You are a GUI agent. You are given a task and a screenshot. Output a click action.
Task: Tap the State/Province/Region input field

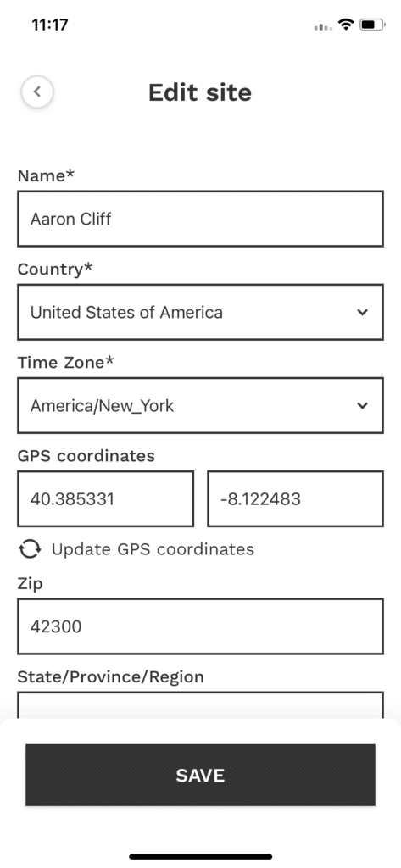pyautogui.click(x=200, y=704)
